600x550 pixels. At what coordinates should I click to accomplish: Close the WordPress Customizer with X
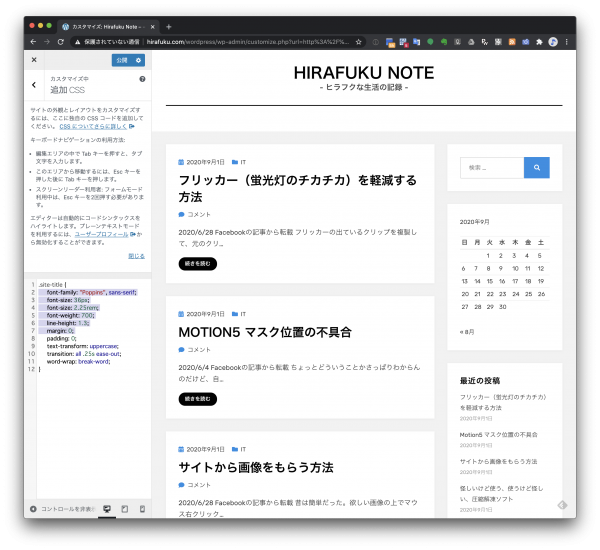tap(33, 60)
